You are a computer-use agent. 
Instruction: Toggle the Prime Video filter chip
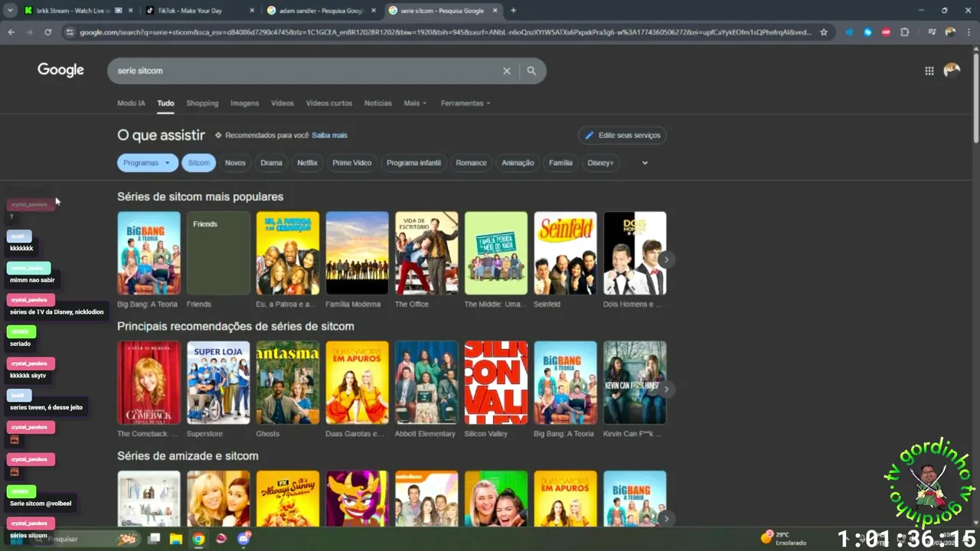352,163
